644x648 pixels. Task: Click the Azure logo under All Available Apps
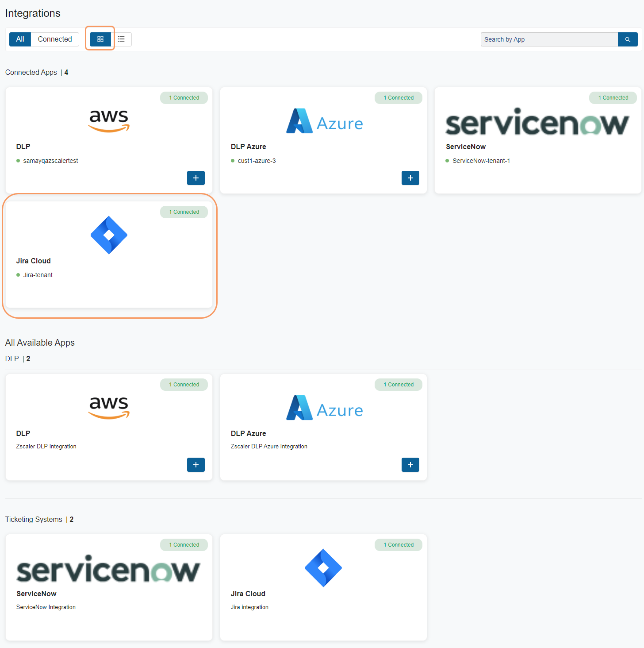[324, 408]
